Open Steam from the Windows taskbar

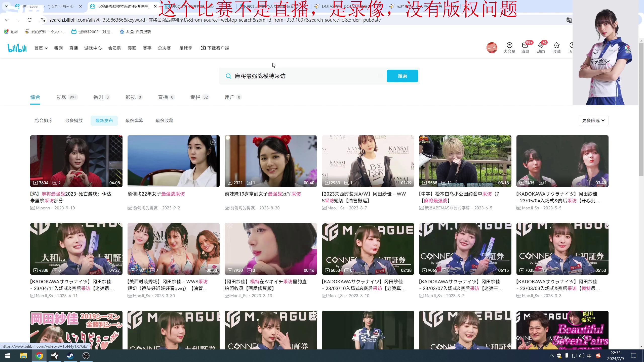(70, 356)
